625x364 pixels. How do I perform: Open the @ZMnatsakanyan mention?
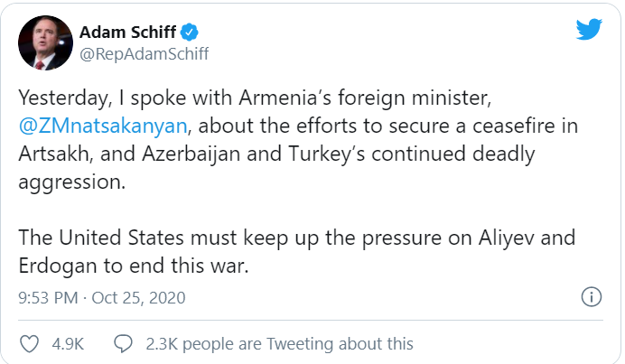[x=103, y=126]
